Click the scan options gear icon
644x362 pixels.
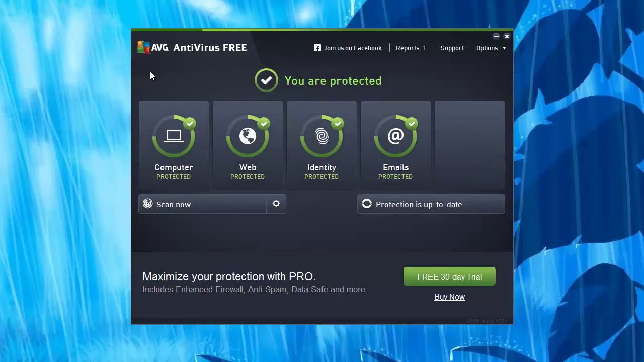coord(276,204)
